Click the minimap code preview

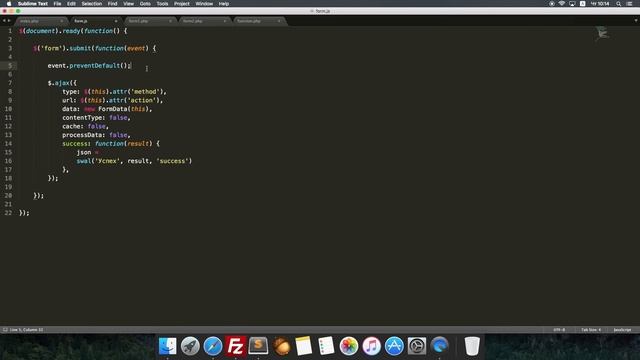[602, 33]
